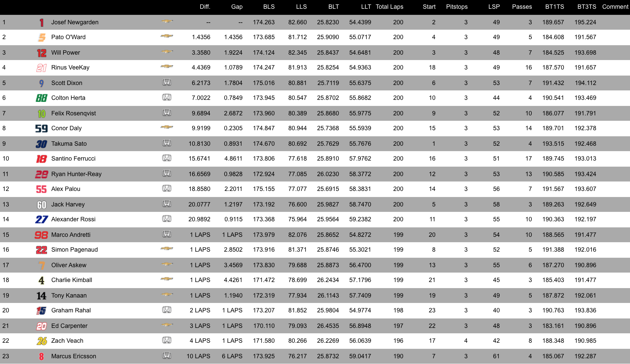Sort by the Diff. column header
The width and height of the screenshot is (630, 364).
(x=205, y=7)
